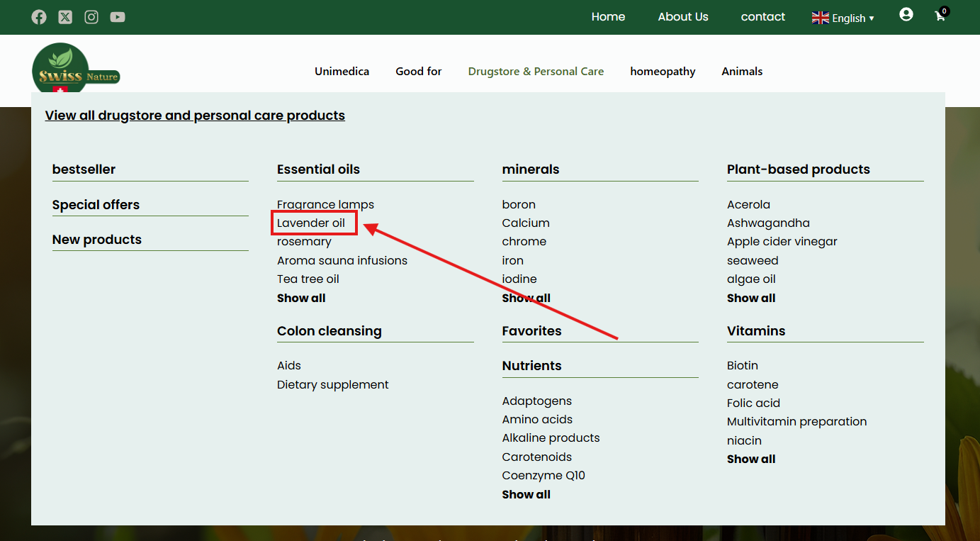Show all Plant-based products items

751,298
